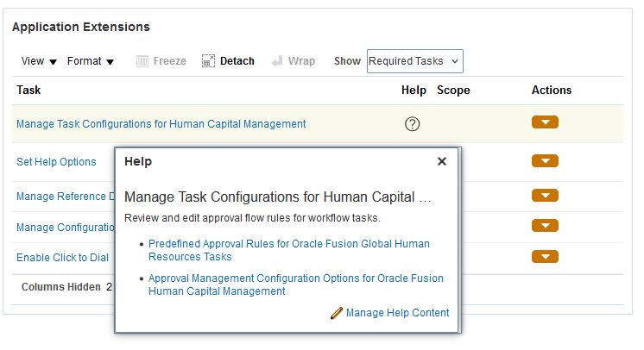The image size is (644, 350).
Task: Click the Detach label in toolbar
Action: (x=237, y=61)
